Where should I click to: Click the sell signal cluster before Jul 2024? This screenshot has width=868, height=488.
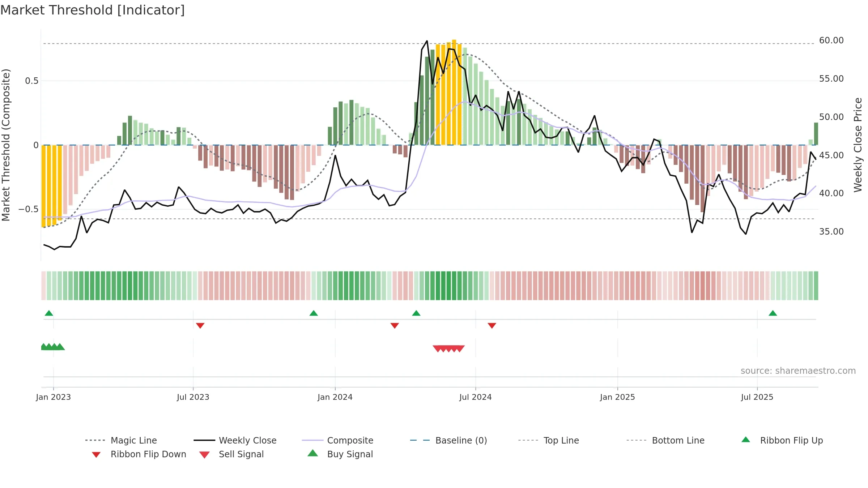click(x=449, y=349)
